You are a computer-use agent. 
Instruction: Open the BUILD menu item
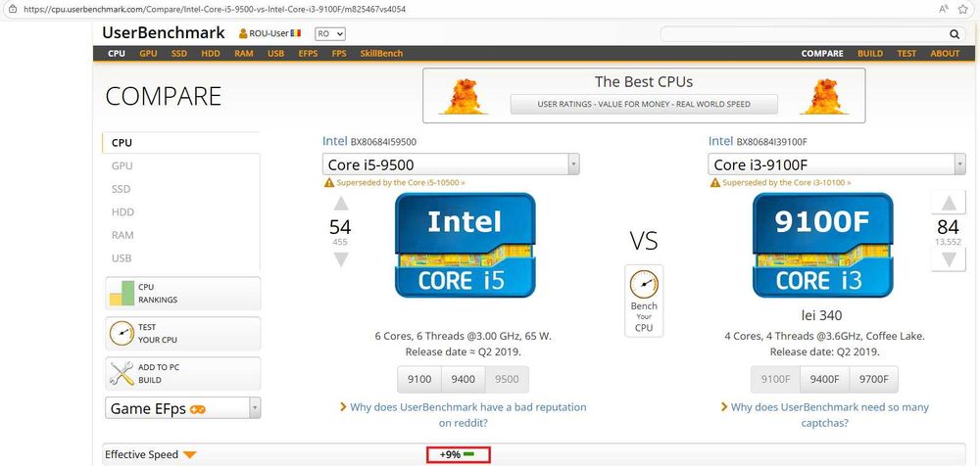(870, 54)
